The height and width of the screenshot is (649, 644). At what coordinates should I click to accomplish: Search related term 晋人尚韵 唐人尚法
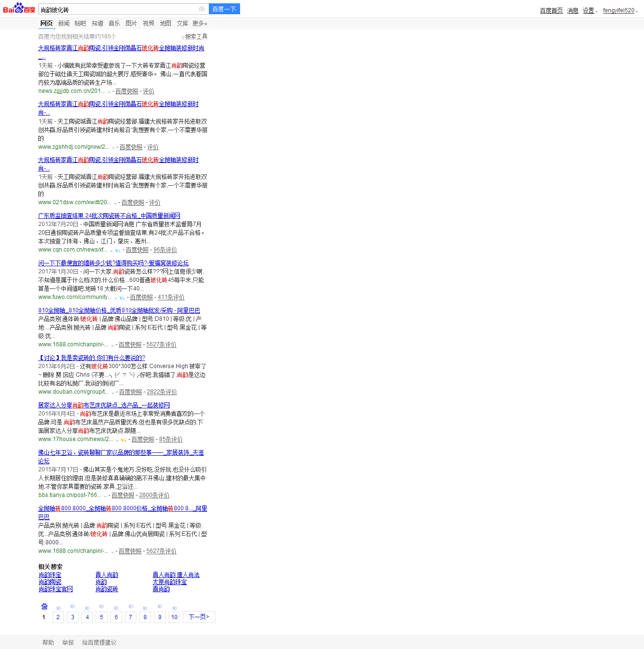pyautogui.click(x=176, y=575)
